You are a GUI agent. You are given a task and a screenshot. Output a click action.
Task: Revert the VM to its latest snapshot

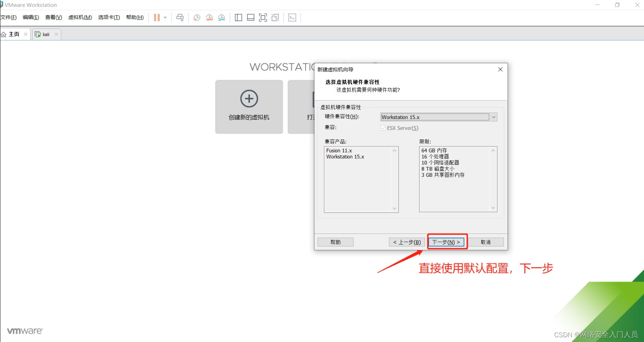(x=209, y=17)
